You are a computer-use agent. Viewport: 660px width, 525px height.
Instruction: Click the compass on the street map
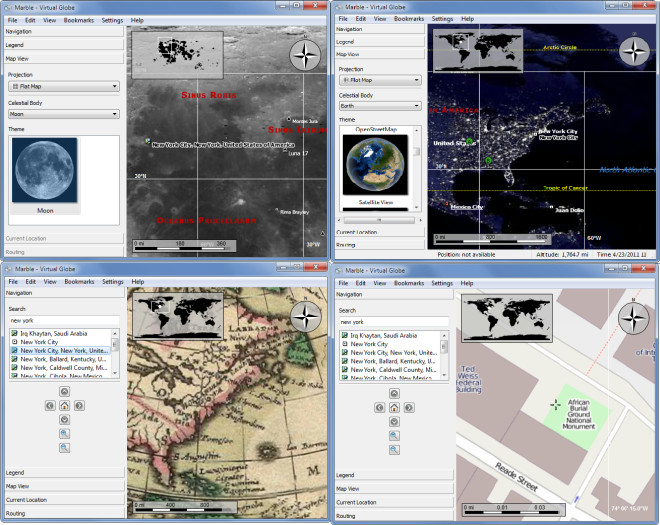tap(633, 318)
